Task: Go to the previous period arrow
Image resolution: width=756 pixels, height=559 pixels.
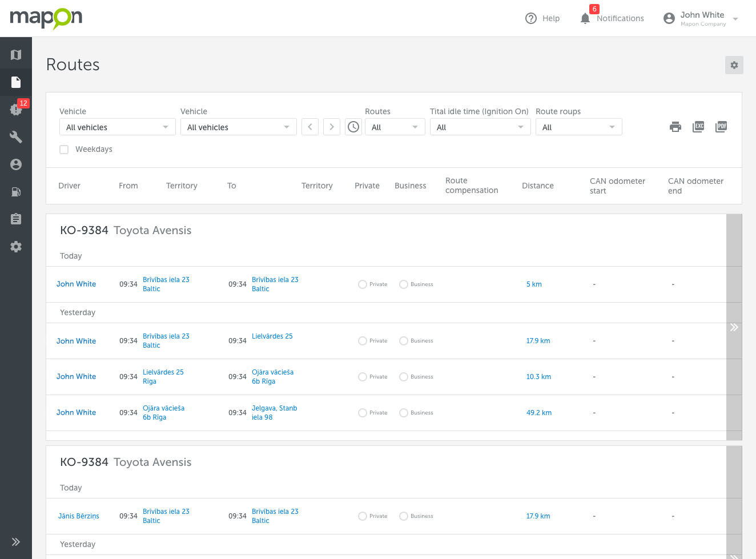Action: 310,127
